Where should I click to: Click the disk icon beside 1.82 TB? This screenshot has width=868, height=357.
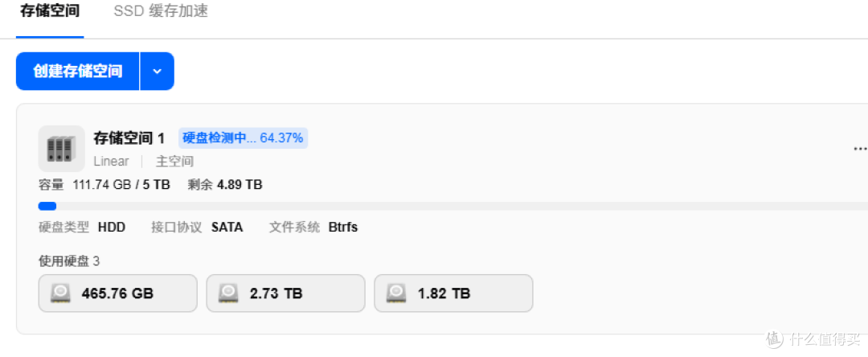(x=395, y=293)
